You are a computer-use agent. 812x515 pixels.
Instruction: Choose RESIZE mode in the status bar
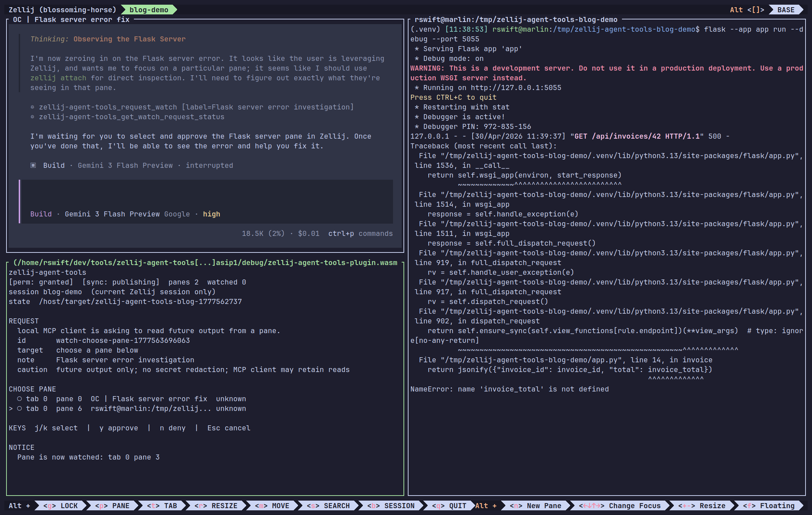coord(216,506)
